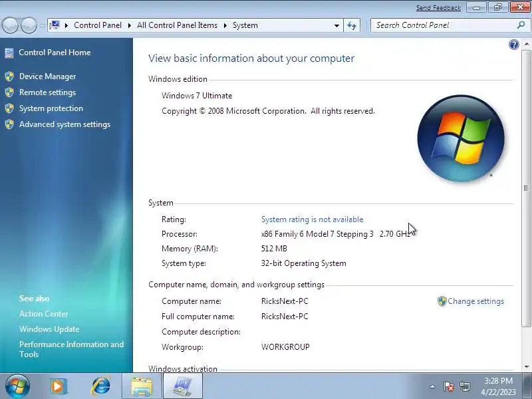Click the processor x86 Family 6 text
Image resolution: width=532 pixels, height=399 pixels.
(x=336, y=234)
